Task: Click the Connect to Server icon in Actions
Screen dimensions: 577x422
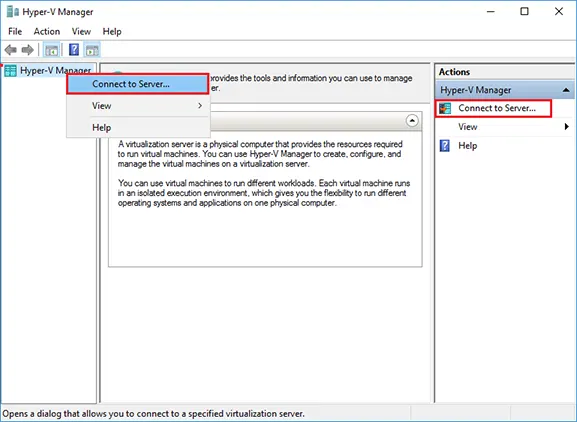Action: [x=445, y=109]
